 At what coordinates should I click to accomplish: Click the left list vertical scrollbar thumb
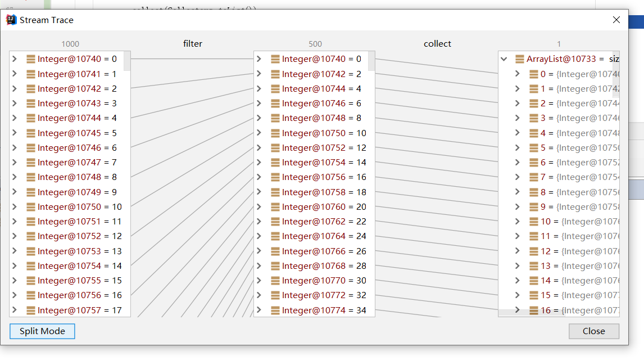coord(127,61)
